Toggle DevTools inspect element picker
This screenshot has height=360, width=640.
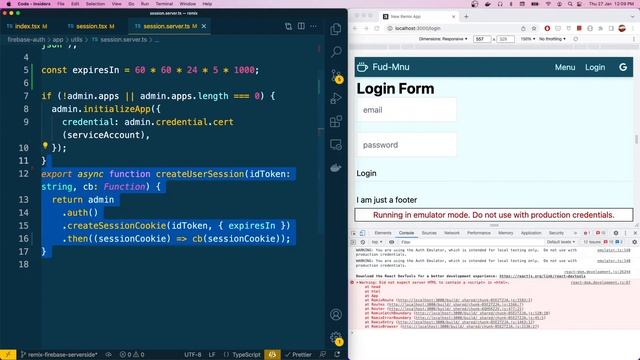(x=353, y=233)
